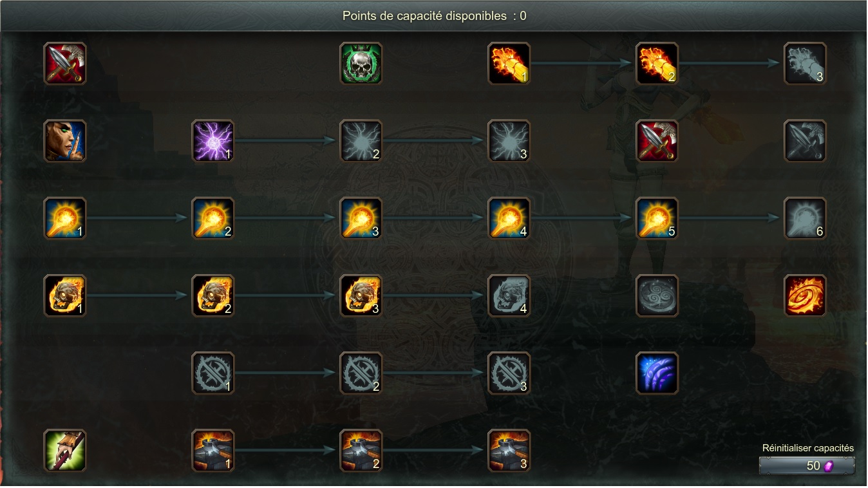This screenshot has width=868, height=488.
Task: Click the Réinitialiser capacités label
Action: (808, 448)
